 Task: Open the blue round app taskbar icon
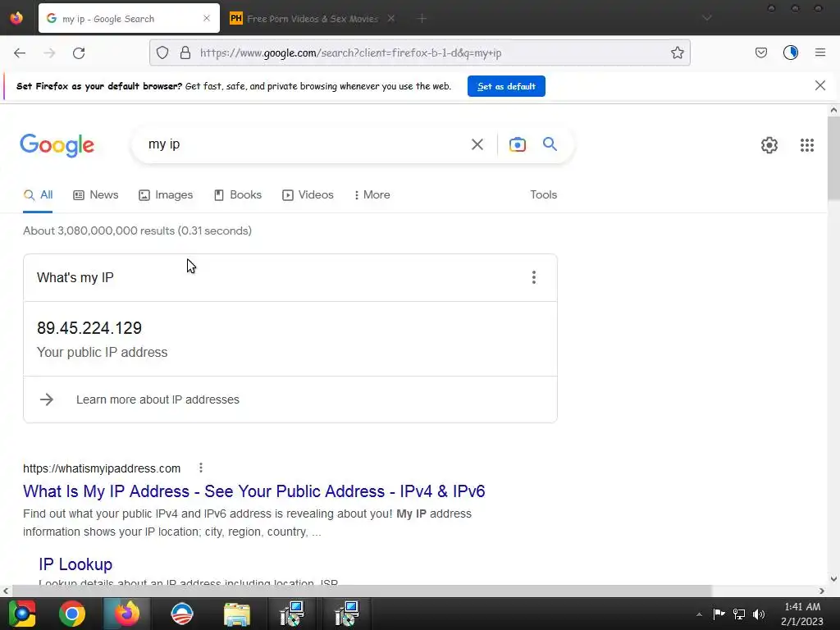[181, 614]
